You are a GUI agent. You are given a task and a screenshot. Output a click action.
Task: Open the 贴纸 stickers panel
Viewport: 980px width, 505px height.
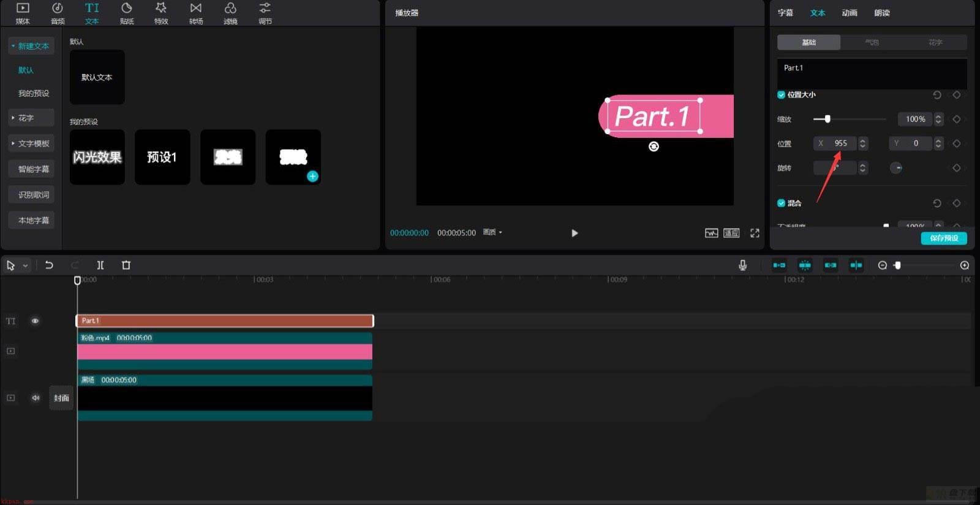[x=127, y=13]
